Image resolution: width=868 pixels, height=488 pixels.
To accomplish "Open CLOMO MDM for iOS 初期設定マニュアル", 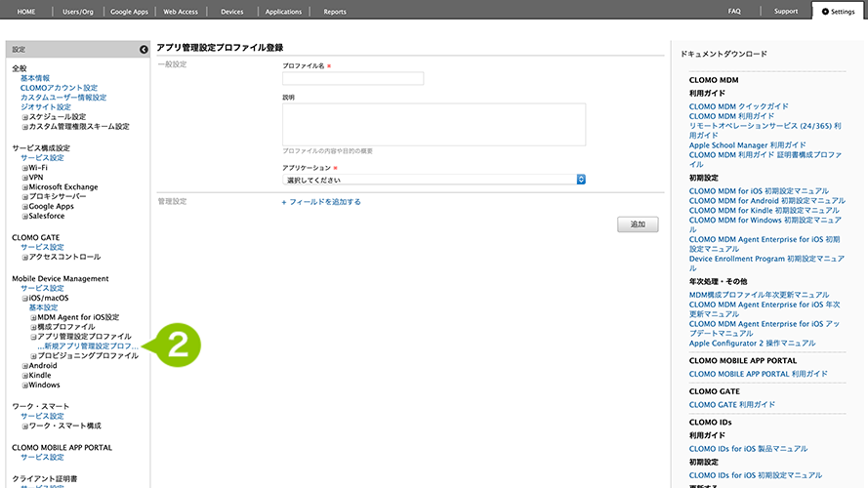I will [x=759, y=191].
